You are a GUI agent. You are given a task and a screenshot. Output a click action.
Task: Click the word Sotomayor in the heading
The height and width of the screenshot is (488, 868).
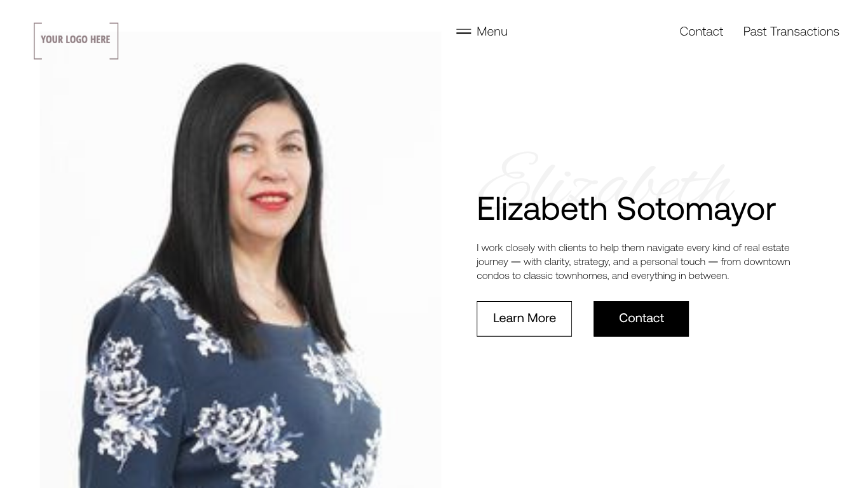point(696,208)
